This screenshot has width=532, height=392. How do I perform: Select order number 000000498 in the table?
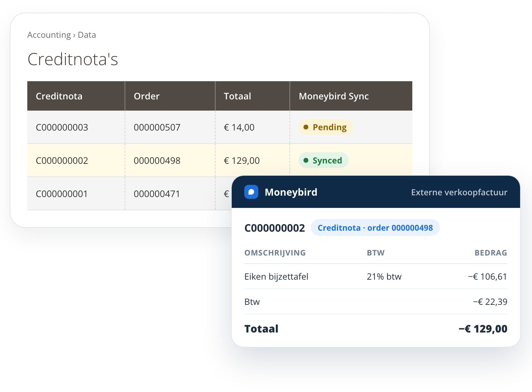pos(157,161)
